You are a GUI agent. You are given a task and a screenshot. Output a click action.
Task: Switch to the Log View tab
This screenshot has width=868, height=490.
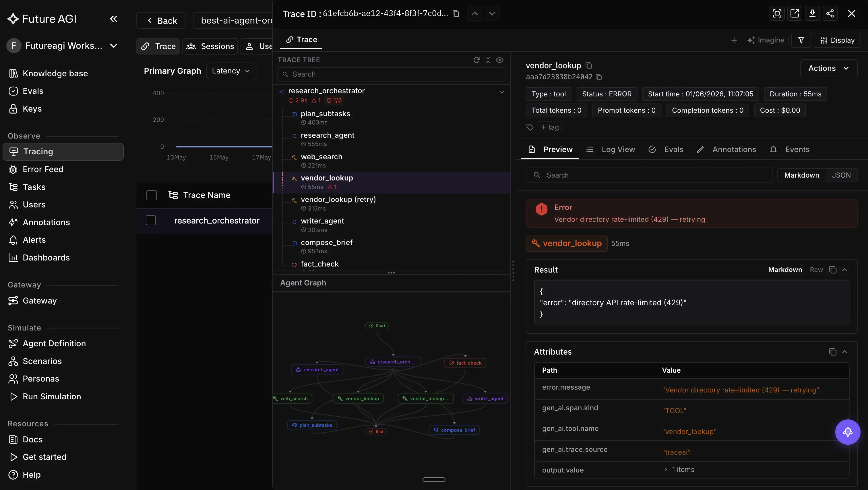(611, 149)
